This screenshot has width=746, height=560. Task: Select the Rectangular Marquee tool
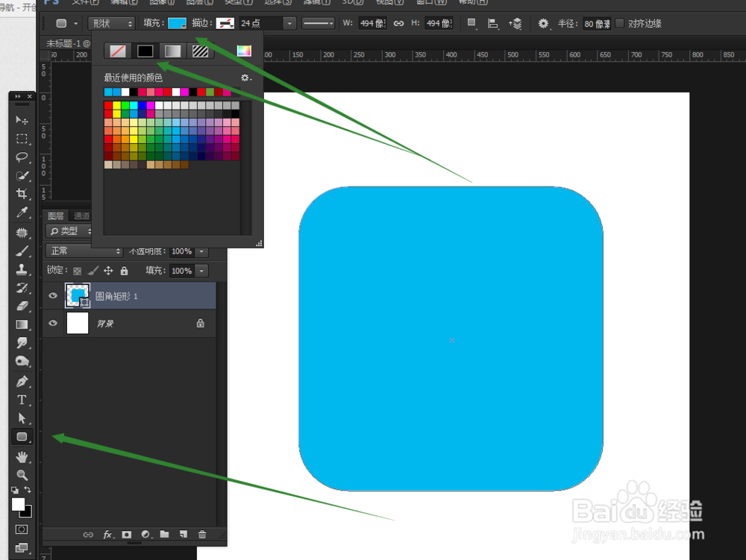coord(22,139)
